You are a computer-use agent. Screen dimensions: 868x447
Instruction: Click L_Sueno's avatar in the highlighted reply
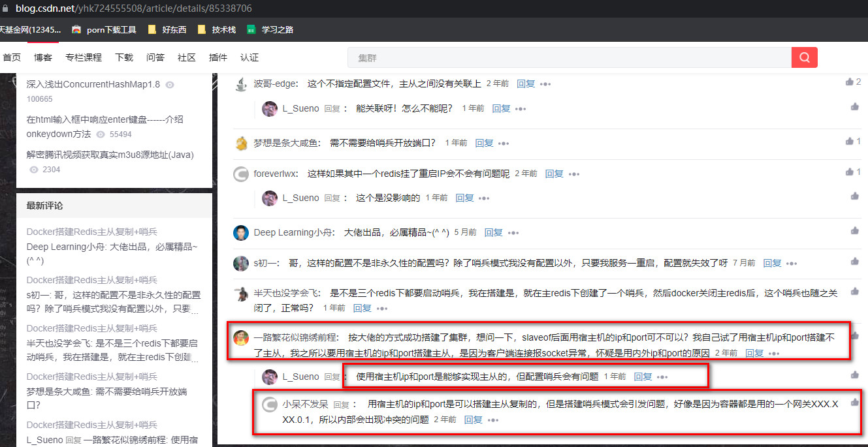pos(270,377)
